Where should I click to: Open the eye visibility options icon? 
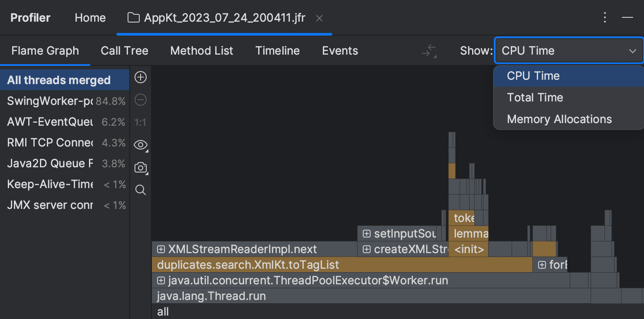pyautogui.click(x=140, y=145)
